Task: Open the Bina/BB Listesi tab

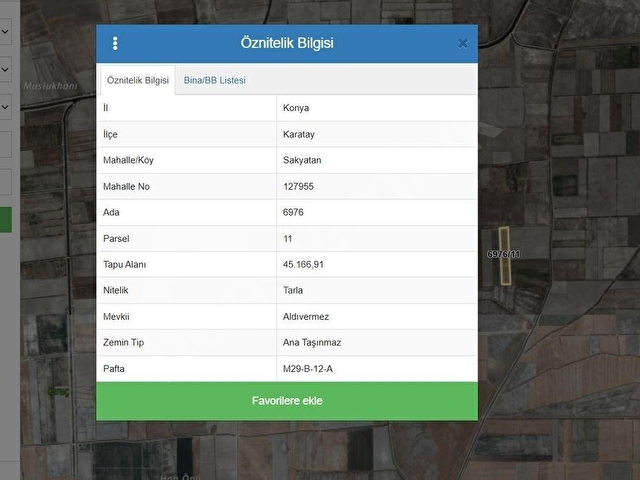Action: [215, 80]
